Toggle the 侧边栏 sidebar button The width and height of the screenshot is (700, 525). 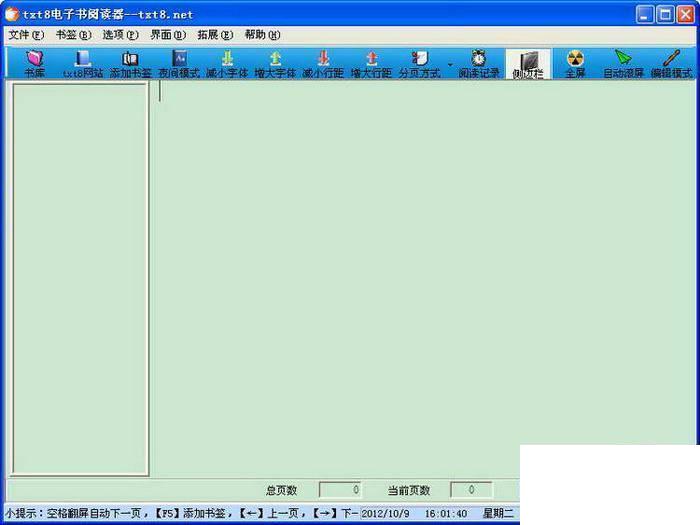click(528, 64)
